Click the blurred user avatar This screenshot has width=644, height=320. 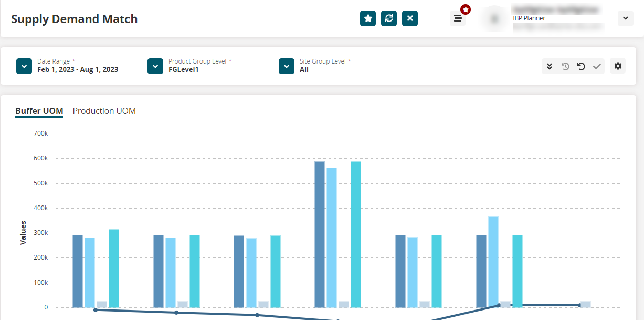tap(494, 18)
